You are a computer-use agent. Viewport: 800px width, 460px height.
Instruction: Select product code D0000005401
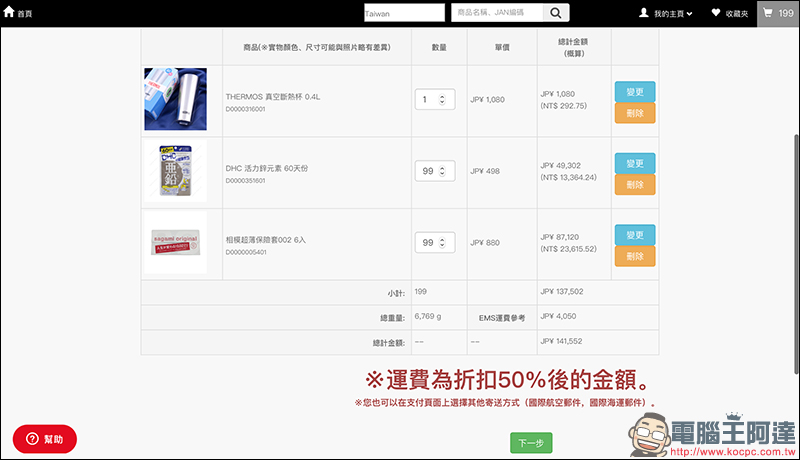(x=246, y=252)
